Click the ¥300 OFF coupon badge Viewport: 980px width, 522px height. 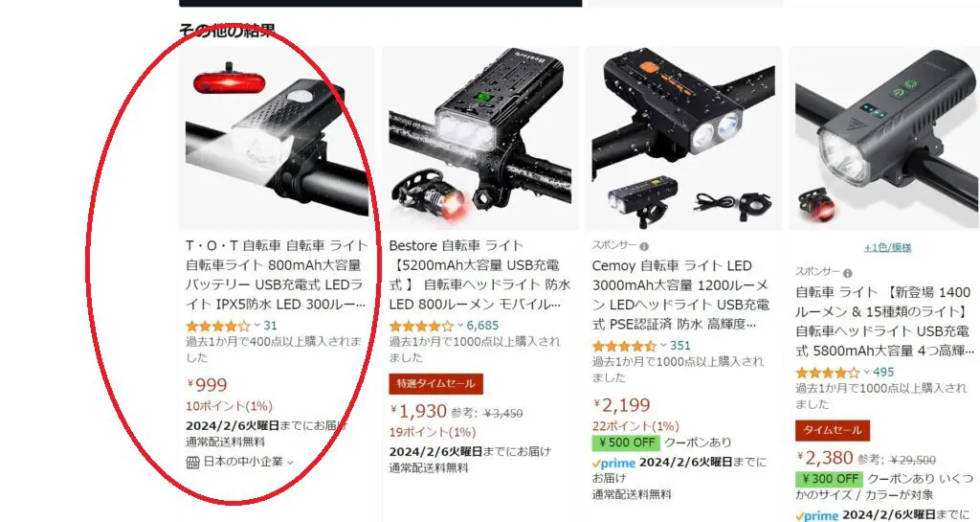(x=829, y=479)
